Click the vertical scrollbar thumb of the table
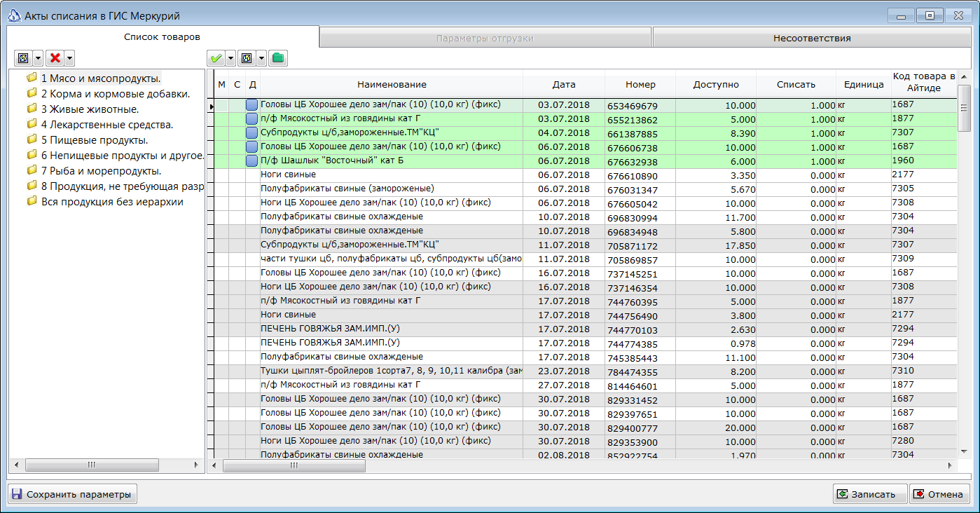 964,107
